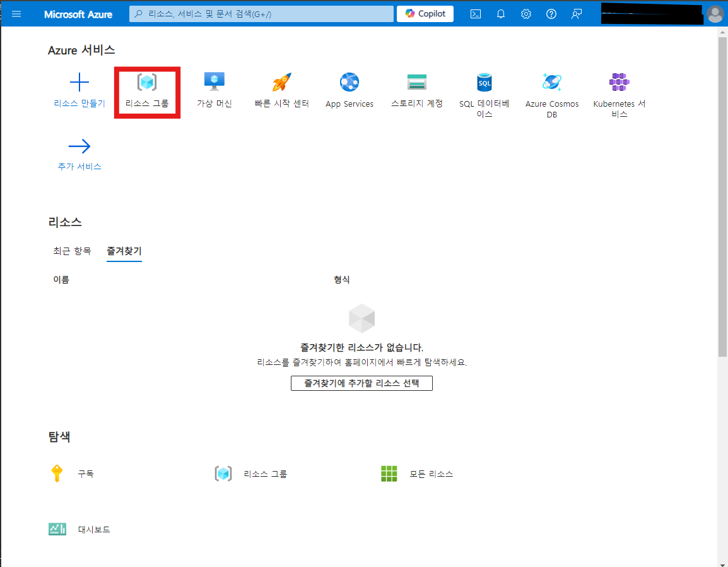
Task: Click the Microsoft Azure home logo
Action: (78, 15)
